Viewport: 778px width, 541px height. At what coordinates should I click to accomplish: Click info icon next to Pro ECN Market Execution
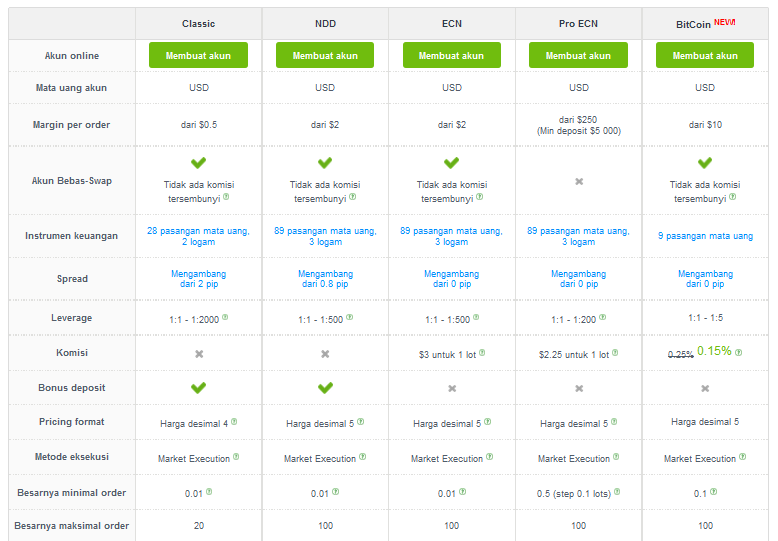(616, 457)
